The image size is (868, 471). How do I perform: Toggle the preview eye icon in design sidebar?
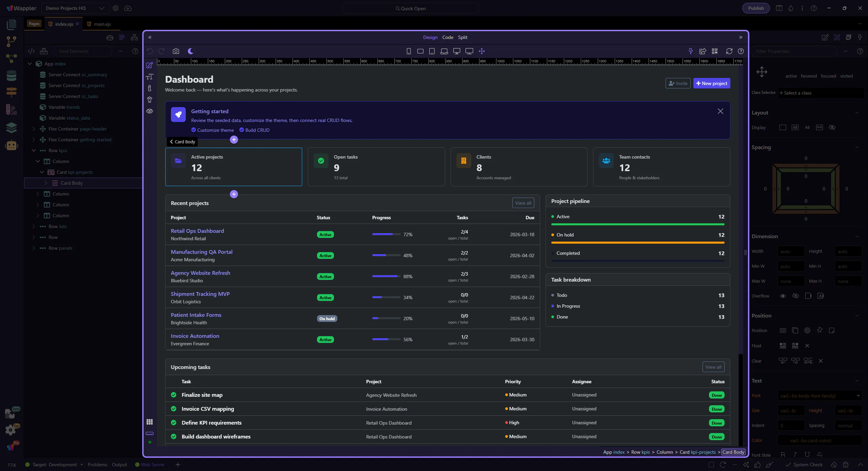tap(150, 111)
